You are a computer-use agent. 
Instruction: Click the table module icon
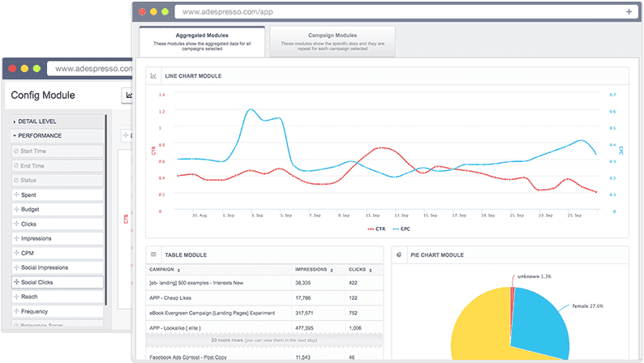click(x=154, y=254)
